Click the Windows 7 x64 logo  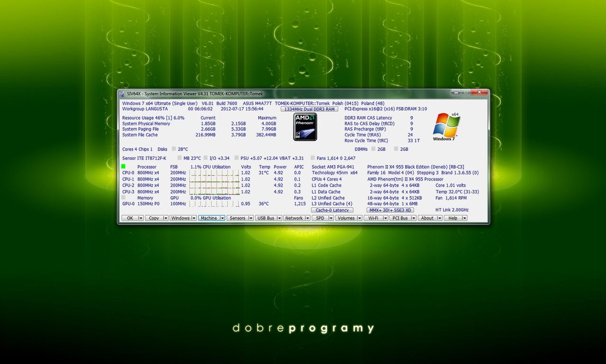coord(447,127)
